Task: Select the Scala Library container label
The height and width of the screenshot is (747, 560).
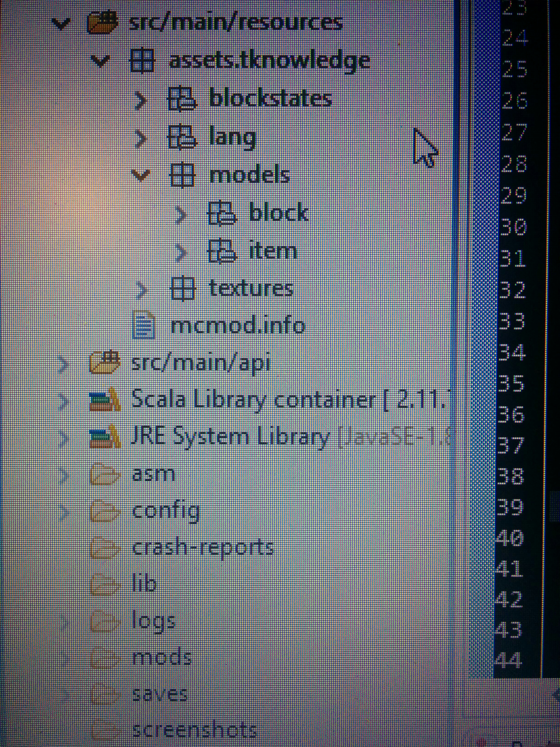Action: [291, 401]
